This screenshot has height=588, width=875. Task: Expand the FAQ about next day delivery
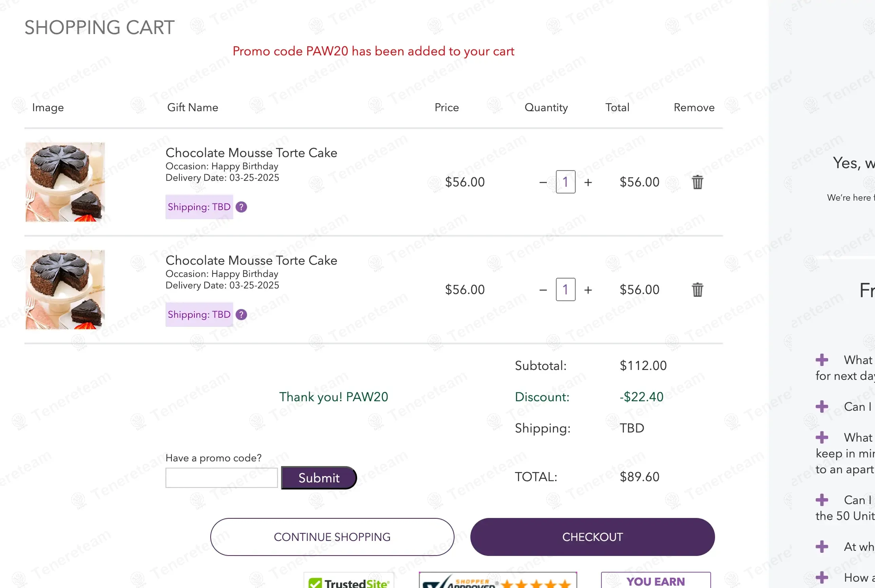822,360
